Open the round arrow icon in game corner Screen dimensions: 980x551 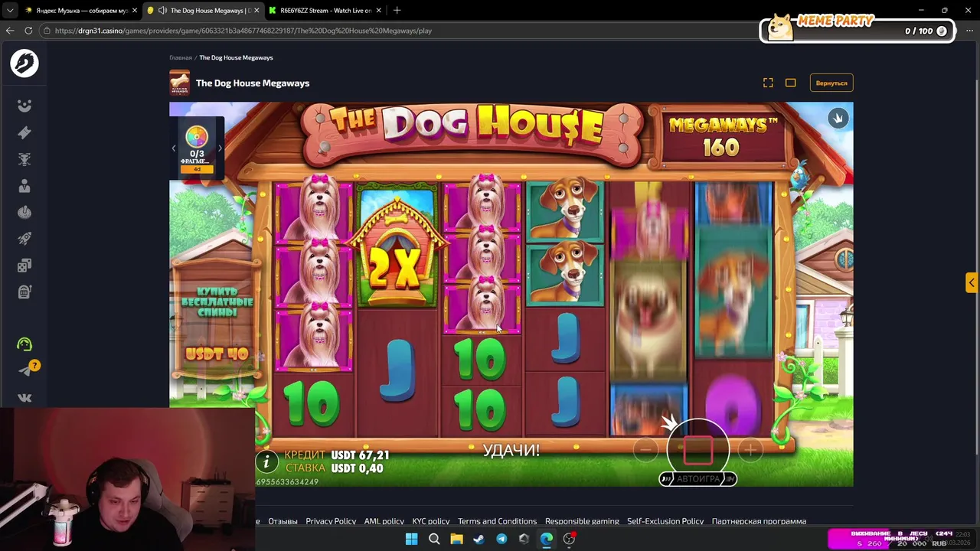pos(838,118)
